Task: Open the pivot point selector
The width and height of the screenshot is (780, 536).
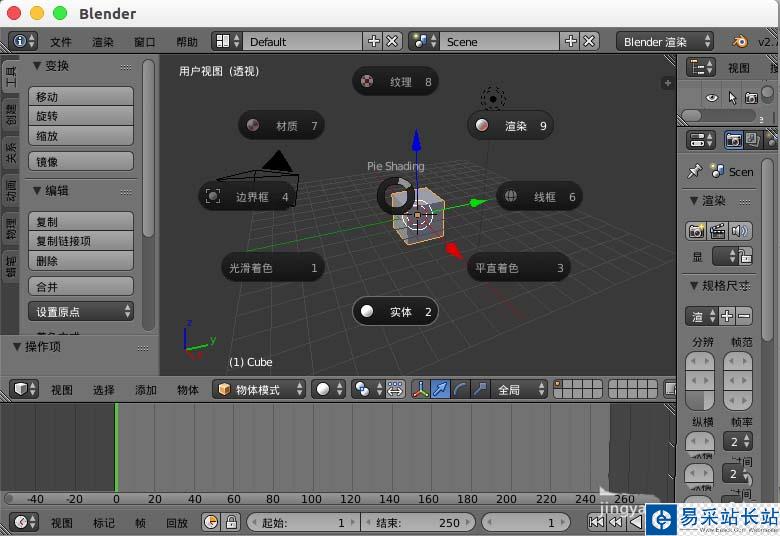Action: pos(367,389)
